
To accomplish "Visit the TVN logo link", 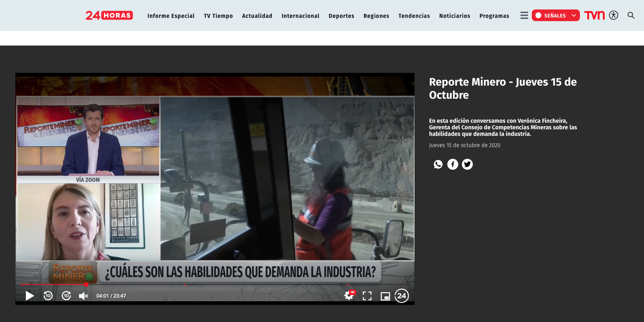I will pos(594,15).
